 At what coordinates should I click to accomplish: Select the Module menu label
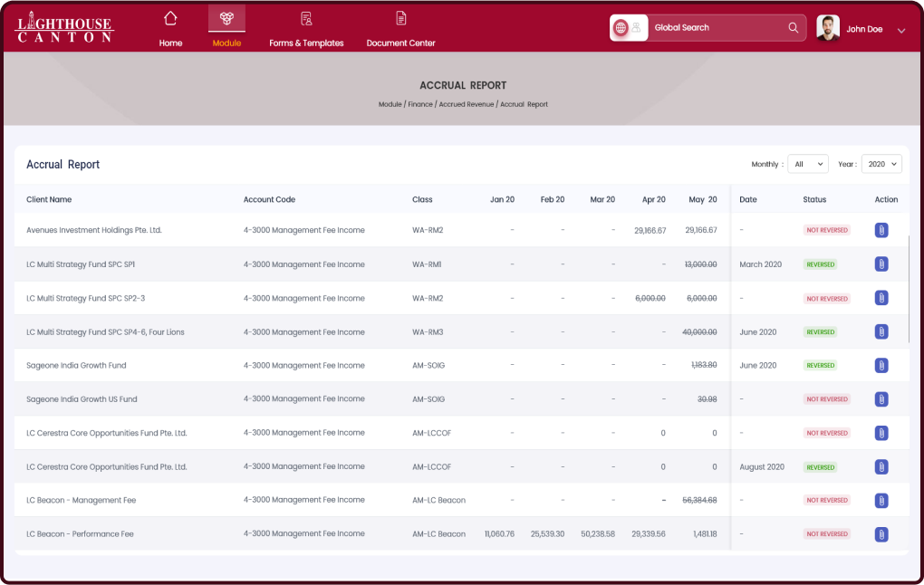226,43
